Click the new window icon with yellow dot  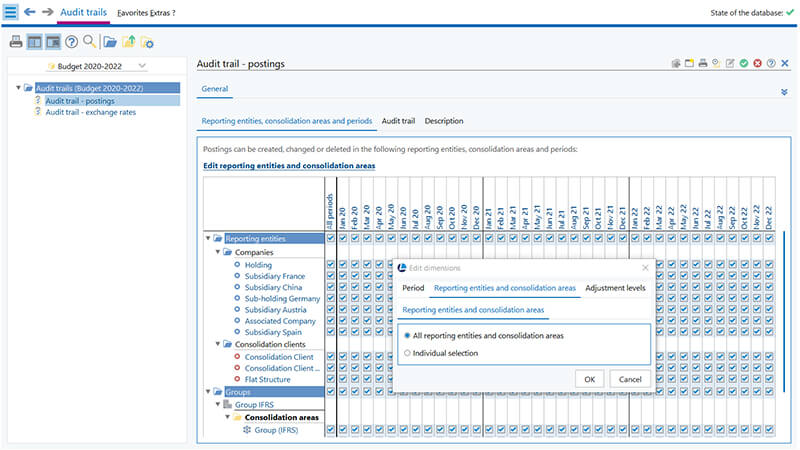689,63
